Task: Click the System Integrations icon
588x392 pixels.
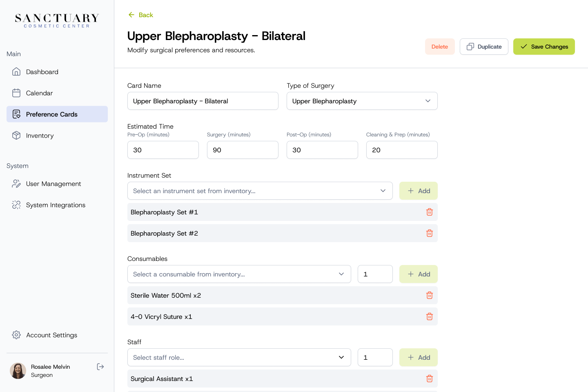Action: click(16, 205)
